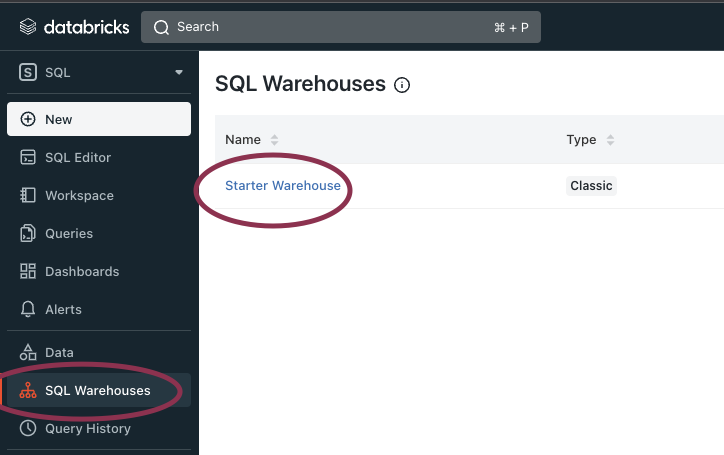Image resolution: width=724 pixels, height=455 pixels.
Task: Focus the Search input field
Action: tap(341, 27)
